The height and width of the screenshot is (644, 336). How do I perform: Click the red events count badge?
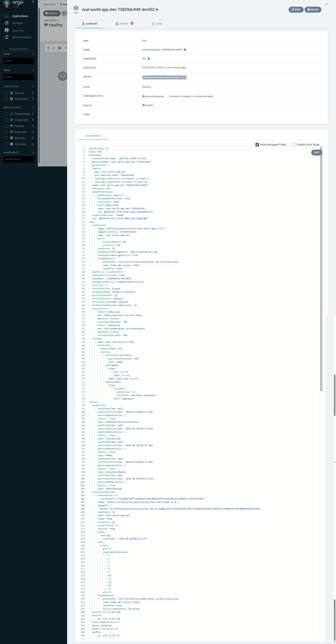(x=132, y=23)
